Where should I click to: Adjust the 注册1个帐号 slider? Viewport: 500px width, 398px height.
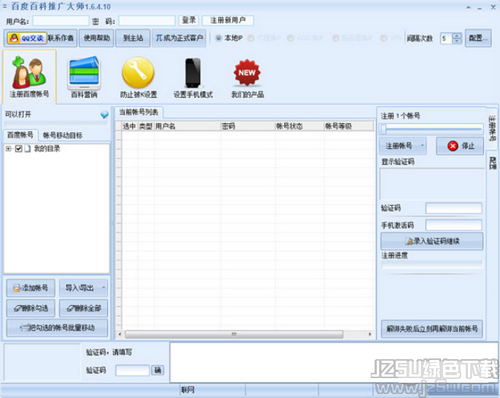point(384,129)
